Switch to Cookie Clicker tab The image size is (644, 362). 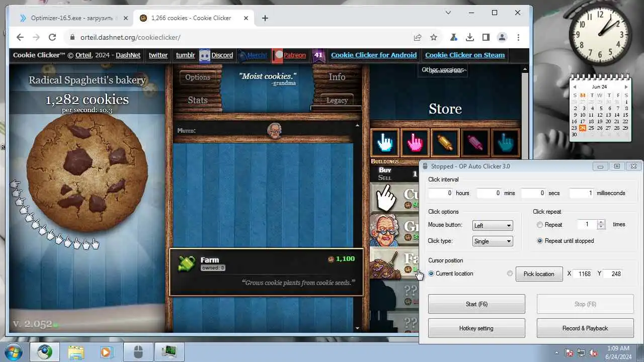pyautogui.click(x=194, y=18)
